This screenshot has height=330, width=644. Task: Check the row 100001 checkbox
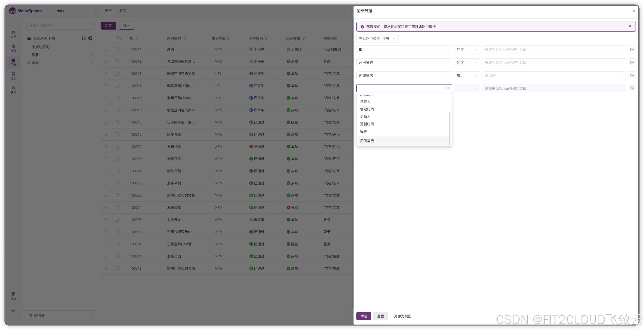(x=116, y=244)
